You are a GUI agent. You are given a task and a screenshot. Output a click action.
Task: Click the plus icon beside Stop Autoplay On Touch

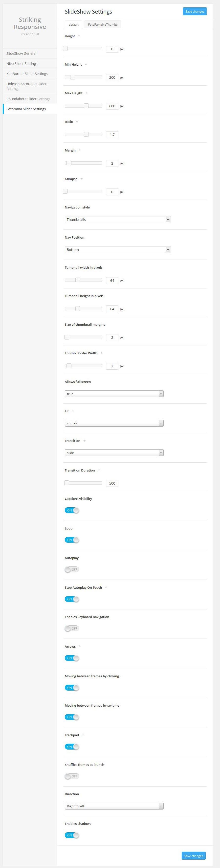point(106,587)
